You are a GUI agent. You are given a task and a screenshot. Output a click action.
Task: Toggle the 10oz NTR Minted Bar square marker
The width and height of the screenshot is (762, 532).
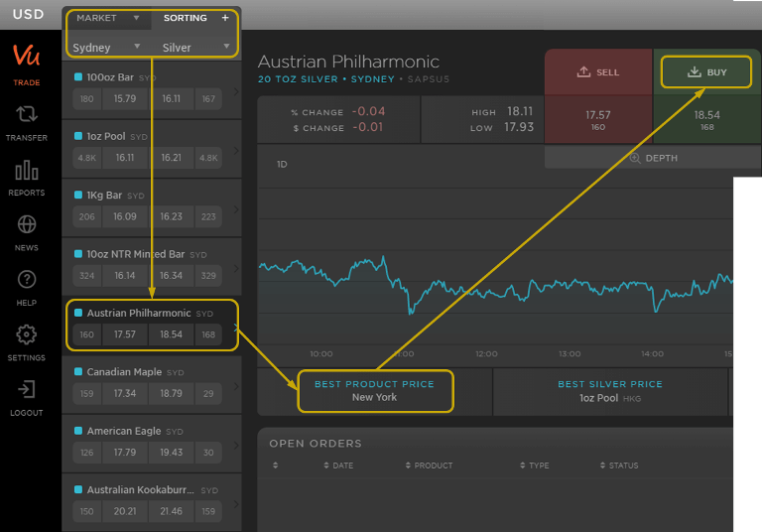77,254
